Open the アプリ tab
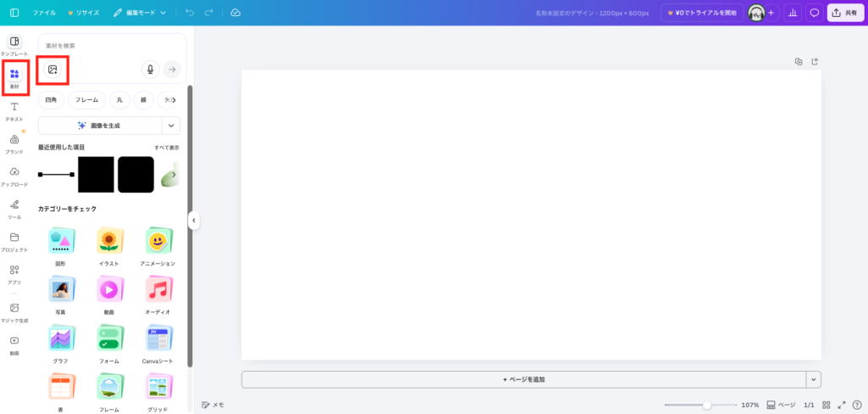Image resolution: width=868 pixels, height=414 pixels. point(14,274)
